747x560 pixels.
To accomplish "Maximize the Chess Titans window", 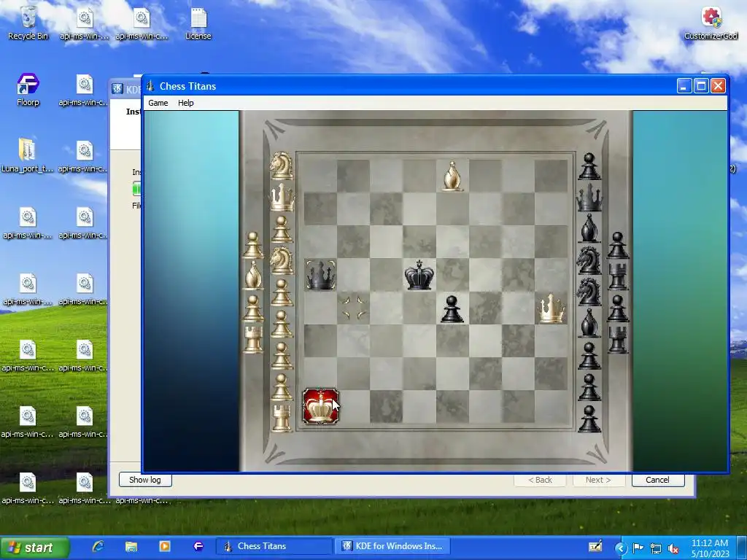I will (x=701, y=86).
